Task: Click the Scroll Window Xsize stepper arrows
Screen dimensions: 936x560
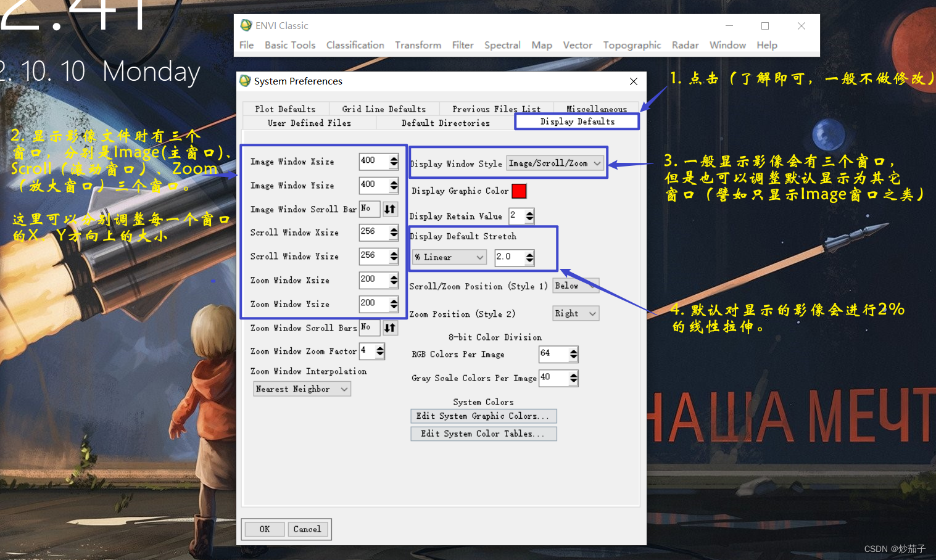Action: (x=394, y=233)
